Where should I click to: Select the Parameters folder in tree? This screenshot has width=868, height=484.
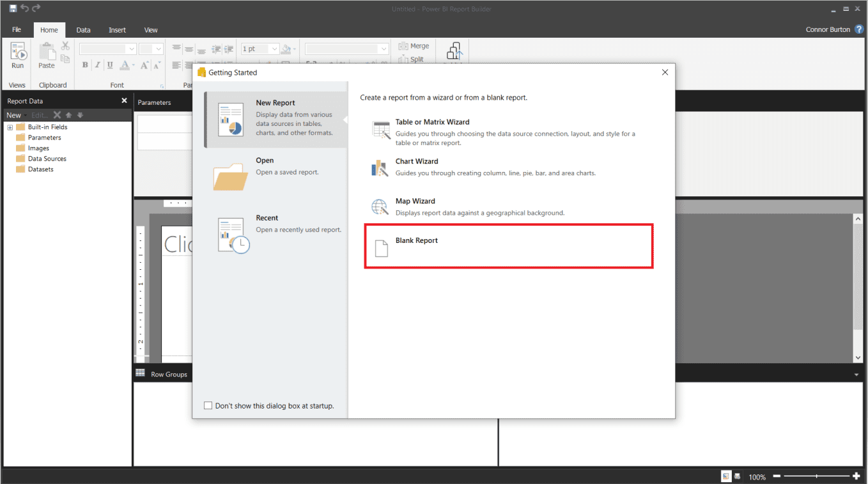point(39,137)
